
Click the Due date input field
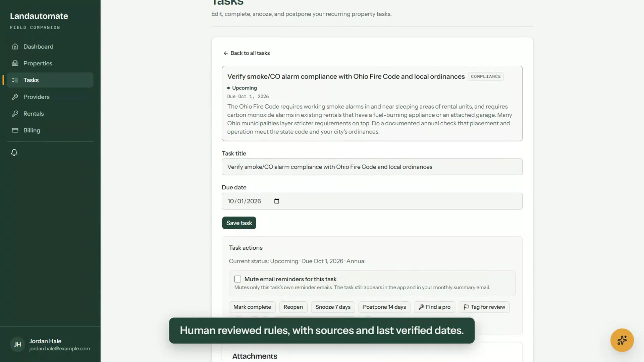click(372, 201)
